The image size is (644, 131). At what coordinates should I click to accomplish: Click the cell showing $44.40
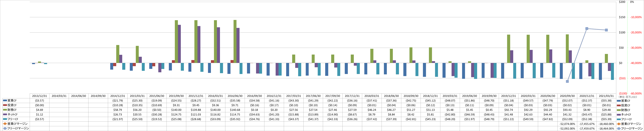point(547,114)
